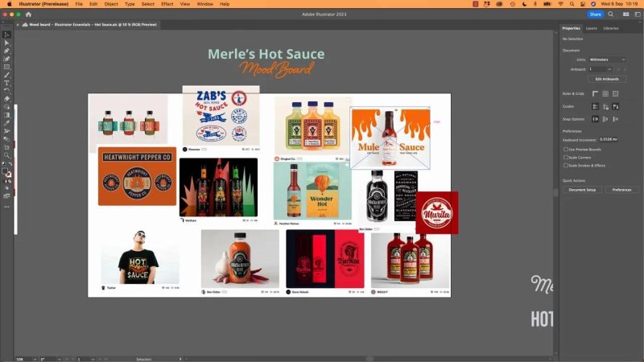Close the Mood board document tab

(x=18, y=25)
